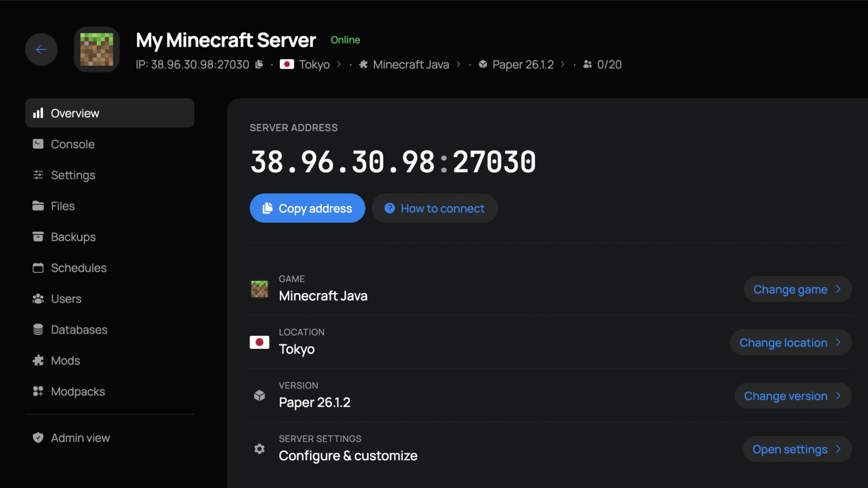Click the players icon next to 0/20
Image resolution: width=868 pixels, height=488 pixels.
click(587, 64)
